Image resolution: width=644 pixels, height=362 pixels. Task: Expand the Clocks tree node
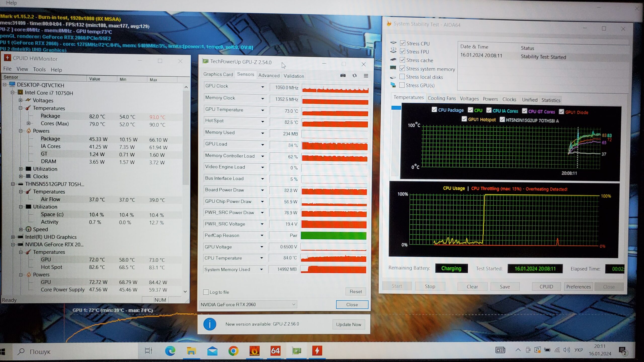click(21, 176)
